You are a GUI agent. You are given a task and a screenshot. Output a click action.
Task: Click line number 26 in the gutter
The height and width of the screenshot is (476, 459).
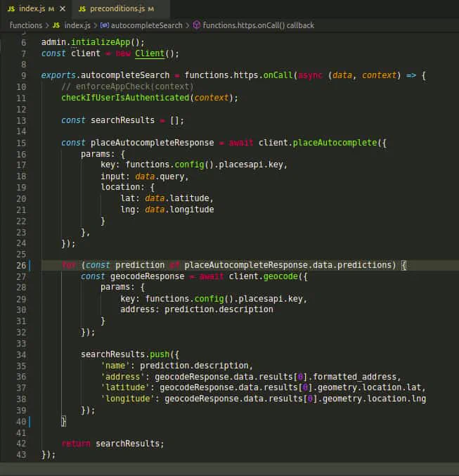coord(21,265)
